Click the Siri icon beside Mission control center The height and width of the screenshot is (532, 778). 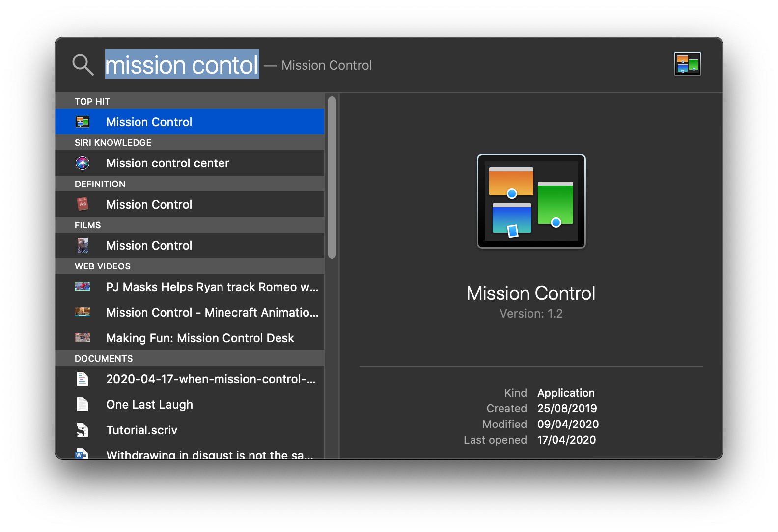tap(83, 163)
